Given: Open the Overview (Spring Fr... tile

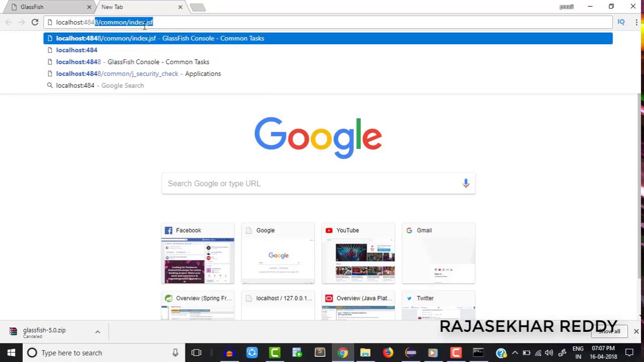Looking at the screenshot, I should pos(198,306).
